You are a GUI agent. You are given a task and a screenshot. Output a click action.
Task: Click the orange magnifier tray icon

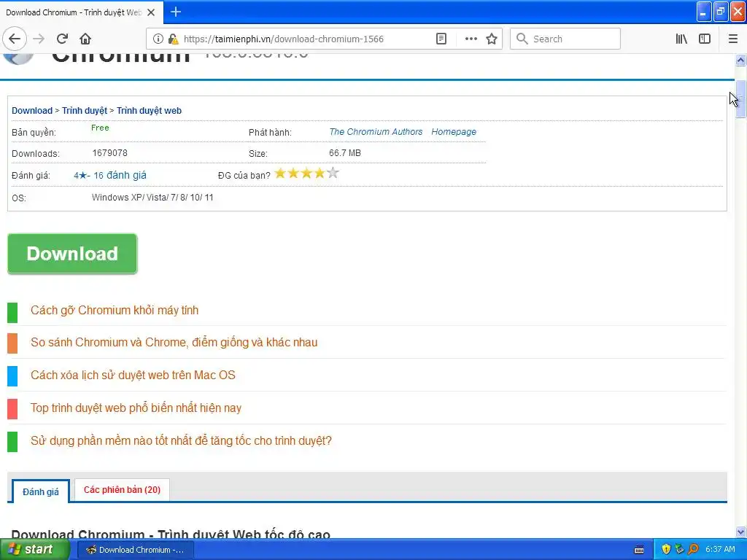[693, 550]
